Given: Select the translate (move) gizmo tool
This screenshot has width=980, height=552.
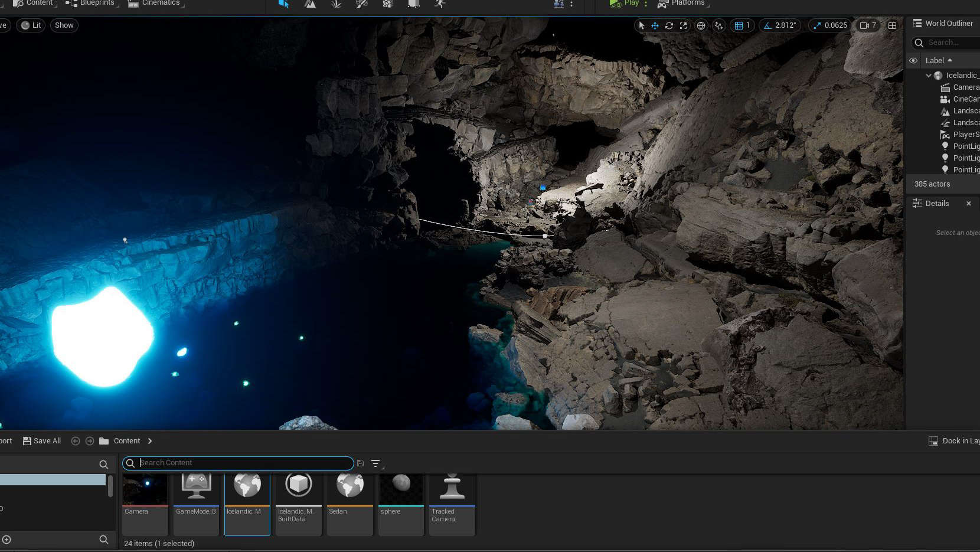Looking at the screenshot, I should (655, 25).
